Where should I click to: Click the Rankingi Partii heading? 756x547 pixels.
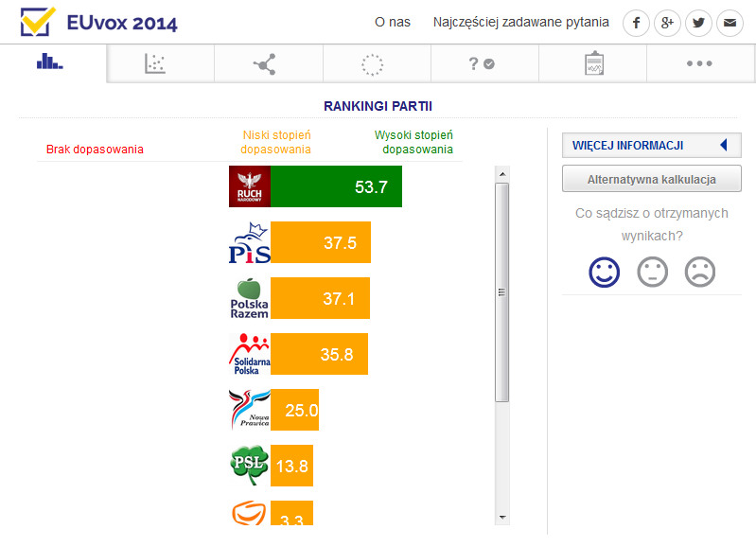click(x=378, y=106)
